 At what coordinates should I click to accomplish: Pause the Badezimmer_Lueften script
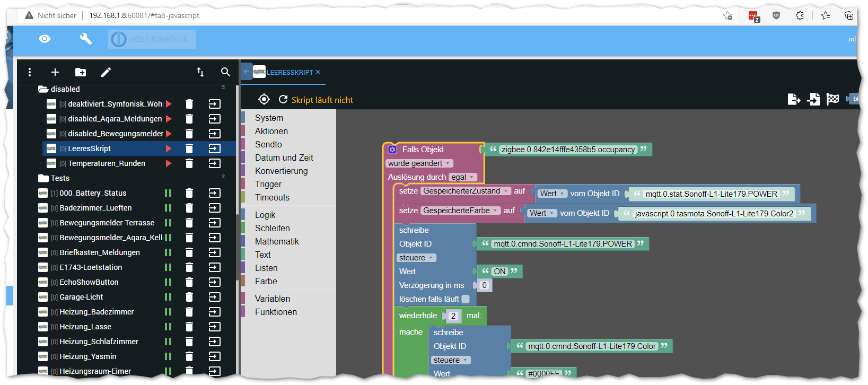(x=168, y=208)
